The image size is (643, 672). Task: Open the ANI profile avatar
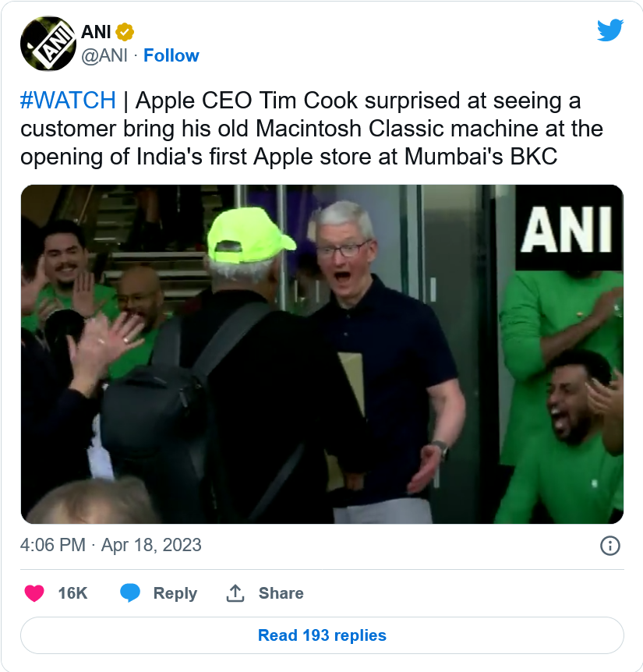tap(48, 44)
